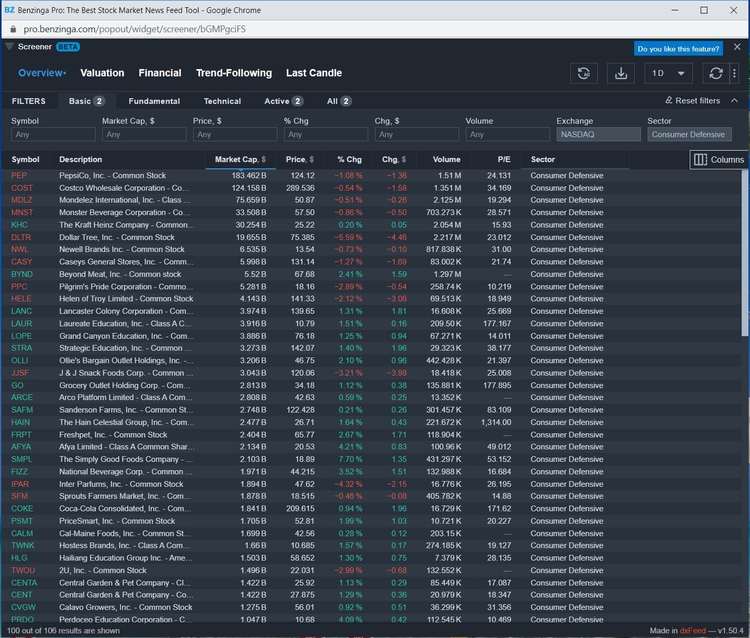Click 'Freshpet, Inc. - Common Stock' row

coord(375,435)
